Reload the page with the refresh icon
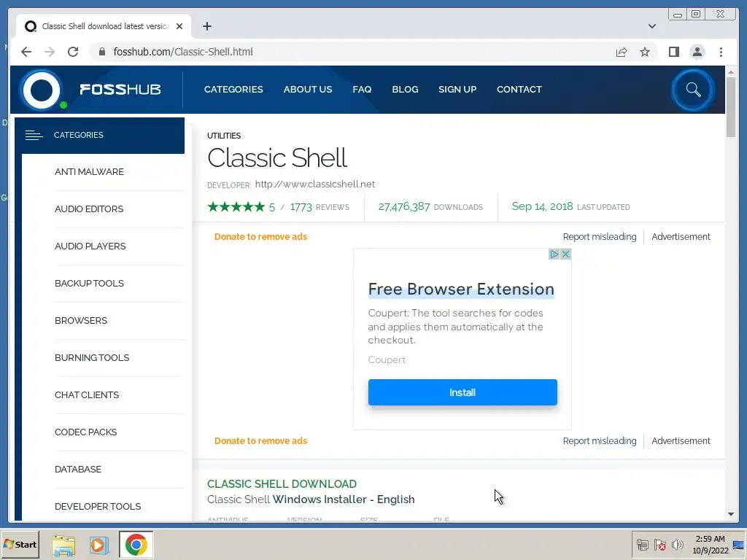The width and height of the screenshot is (747, 560). (73, 52)
